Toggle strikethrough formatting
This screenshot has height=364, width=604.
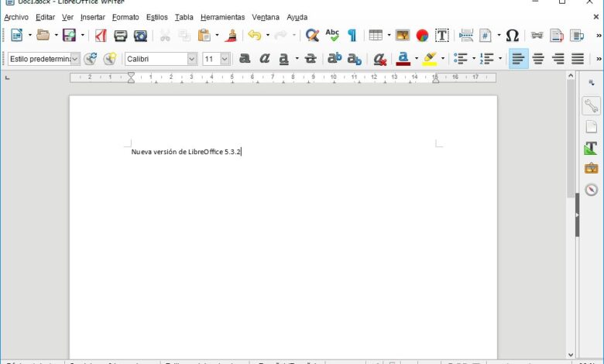311,59
